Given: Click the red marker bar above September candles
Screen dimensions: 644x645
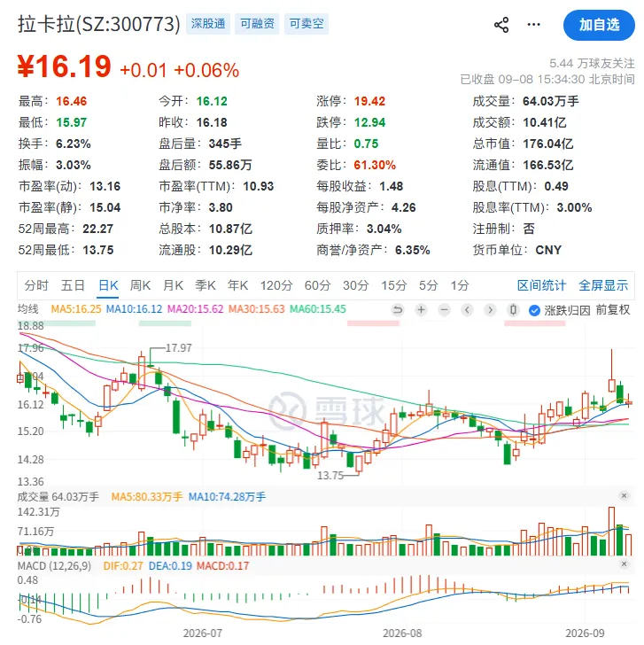Looking at the screenshot, I should 534,323.
